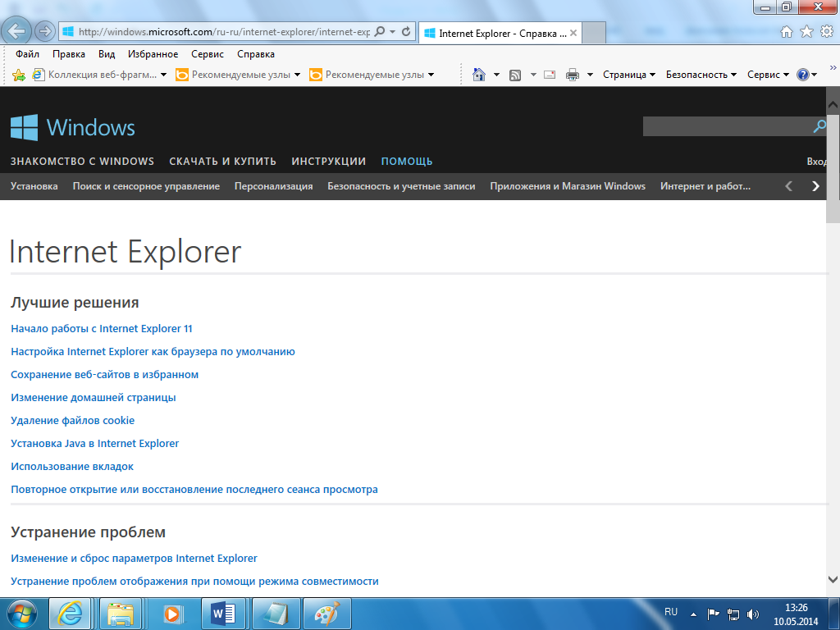This screenshot has width=840, height=630.
Task: Open the Страница dropdown menu
Action: (629, 75)
